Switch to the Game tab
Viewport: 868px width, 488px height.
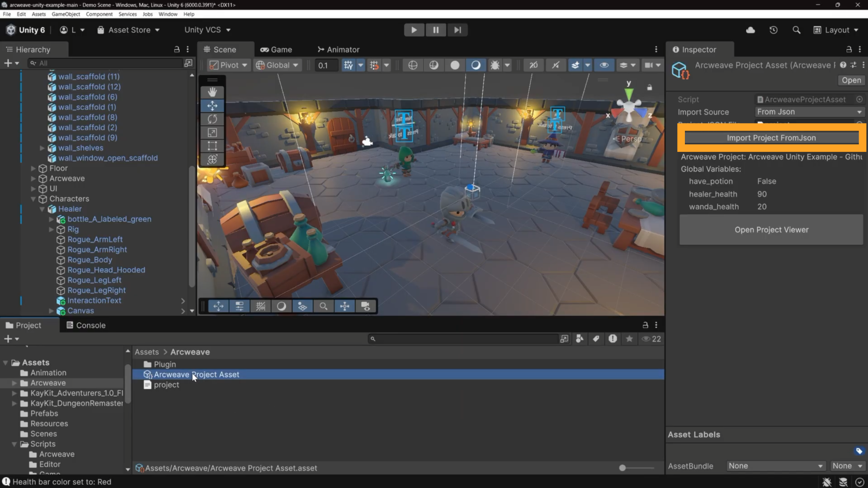(276, 49)
